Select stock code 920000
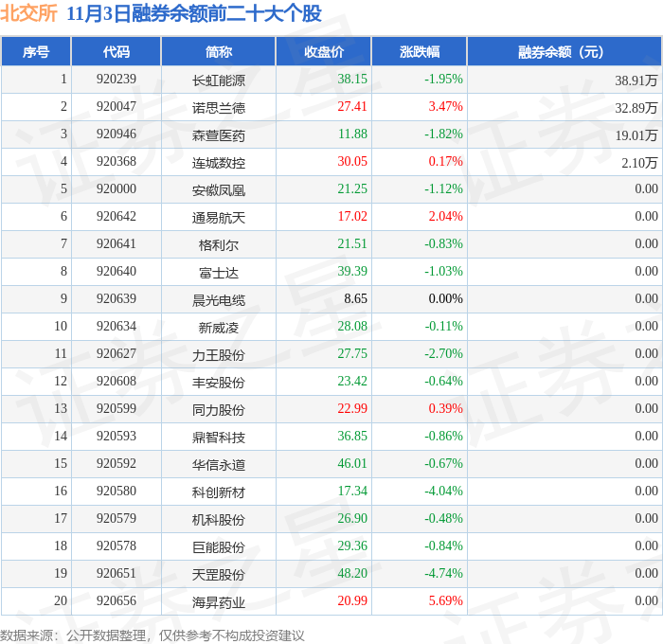This screenshot has height=644, width=663. (116, 189)
